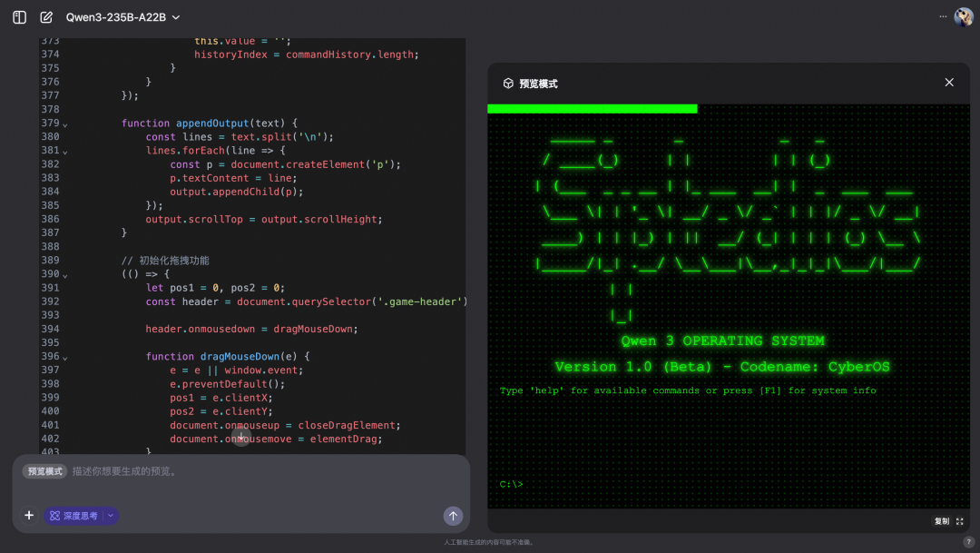Click line number 388 in the gutter
This screenshot has width=980, height=553.
(50, 246)
